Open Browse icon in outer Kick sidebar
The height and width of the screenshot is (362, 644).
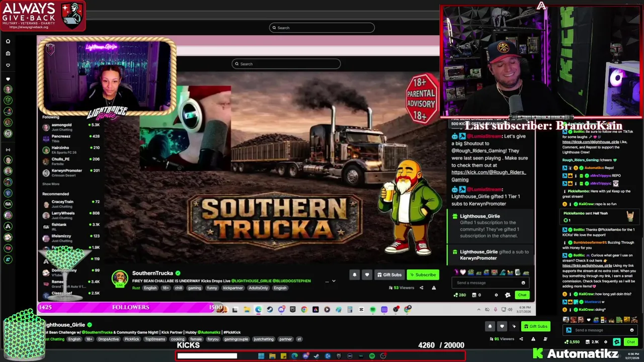tap(8, 53)
